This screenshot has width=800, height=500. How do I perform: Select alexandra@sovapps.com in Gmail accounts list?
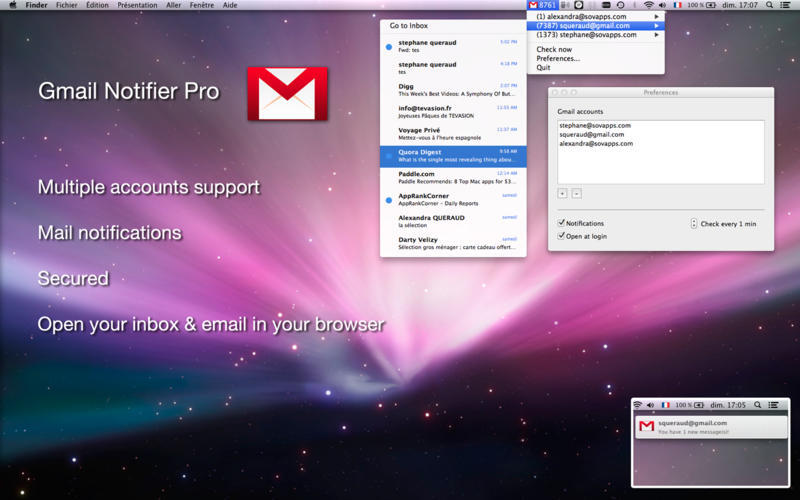(x=661, y=144)
